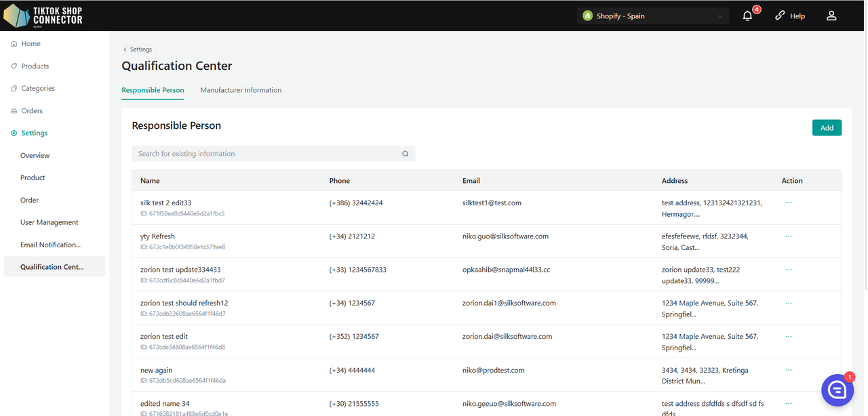Open Products from the sidebar icon
The height and width of the screenshot is (416, 868).
point(13,66)
